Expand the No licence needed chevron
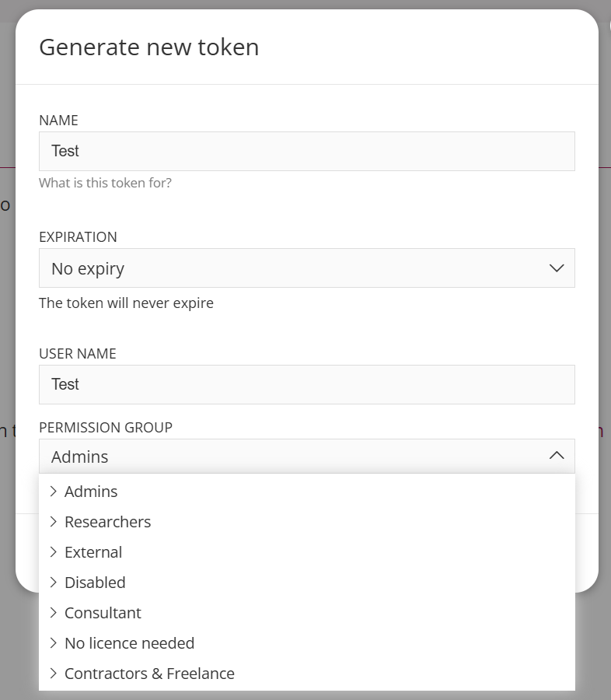Viewport: 611px width, 700px height. (x=54, y=643)
